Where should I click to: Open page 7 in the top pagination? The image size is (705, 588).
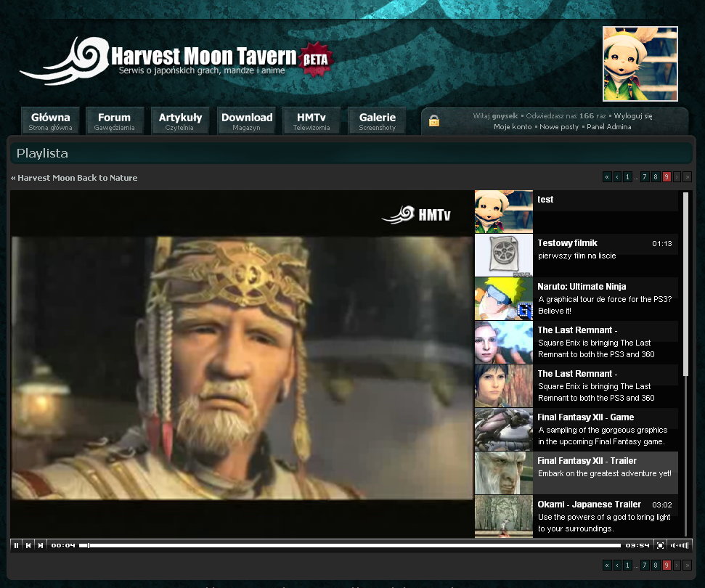point(645,177)
